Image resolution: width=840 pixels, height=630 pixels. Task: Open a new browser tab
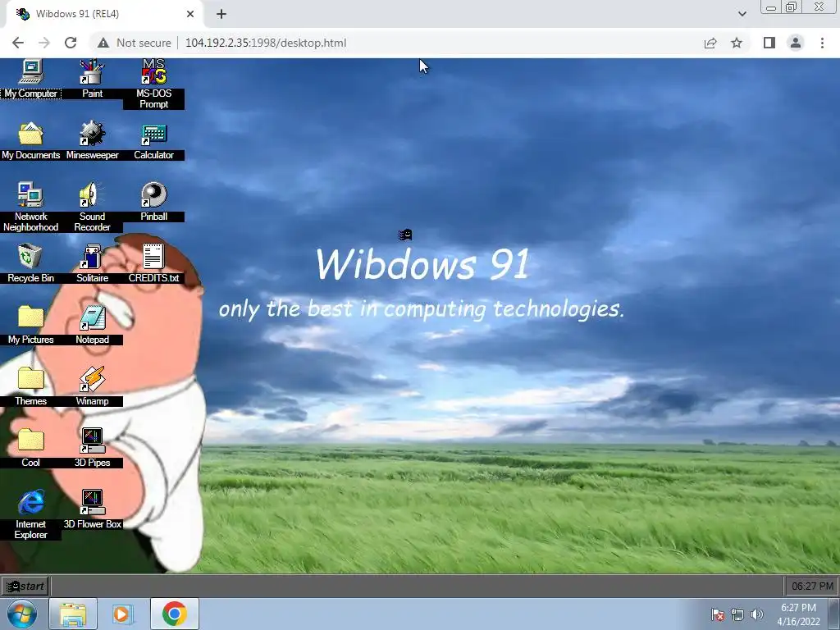point(221,14)
